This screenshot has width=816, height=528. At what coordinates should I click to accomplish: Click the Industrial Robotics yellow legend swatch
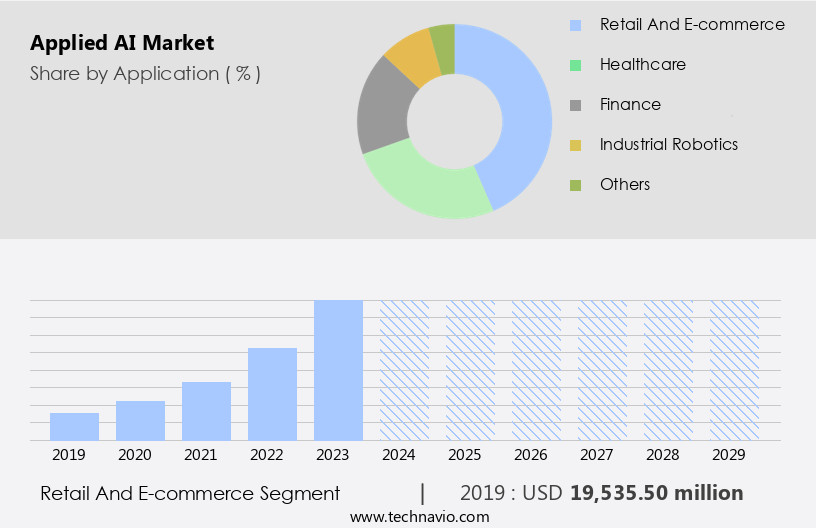click(x=575, y=145)
